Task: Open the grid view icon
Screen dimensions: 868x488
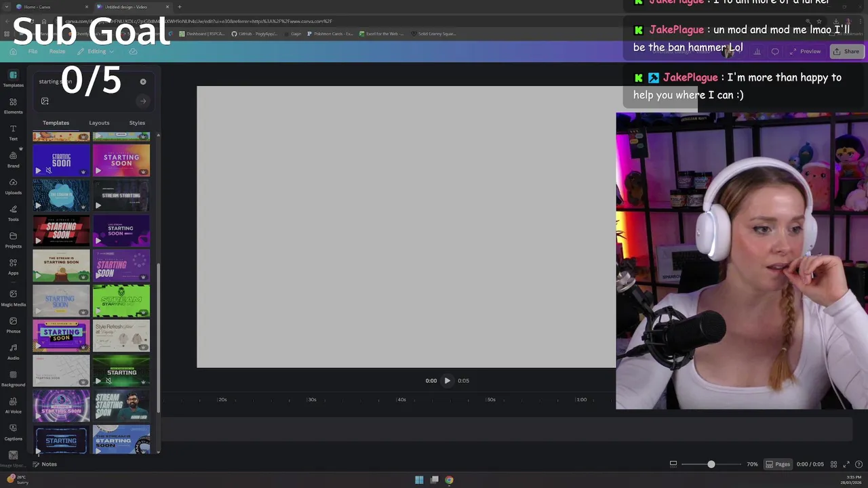Action: 834,464
